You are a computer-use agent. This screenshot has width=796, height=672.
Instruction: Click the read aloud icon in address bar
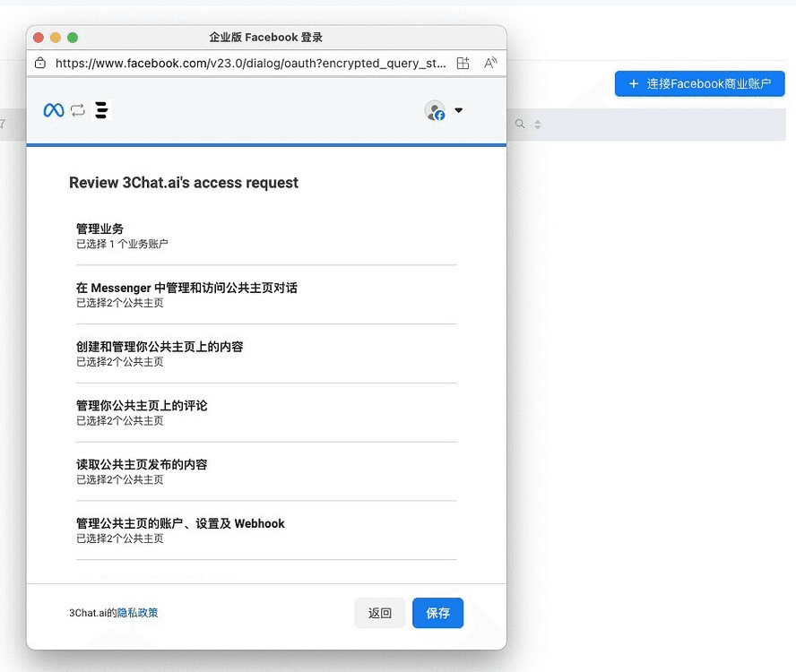pos(490,63)
